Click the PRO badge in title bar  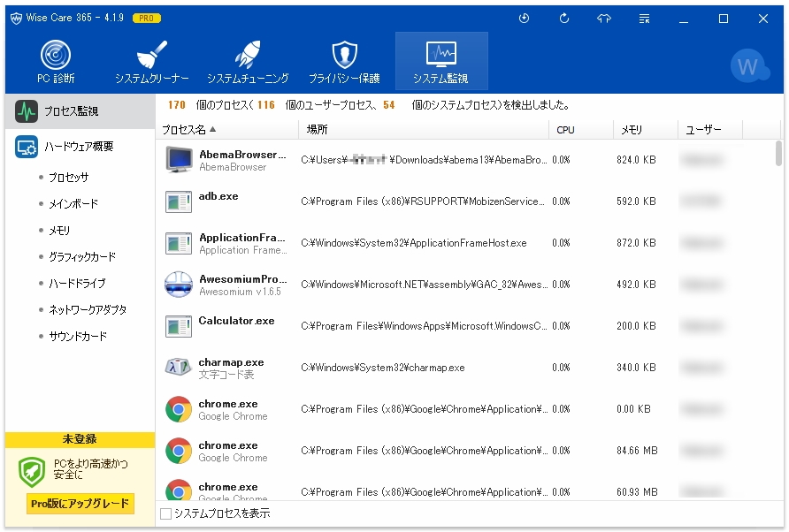pos(147,18)
